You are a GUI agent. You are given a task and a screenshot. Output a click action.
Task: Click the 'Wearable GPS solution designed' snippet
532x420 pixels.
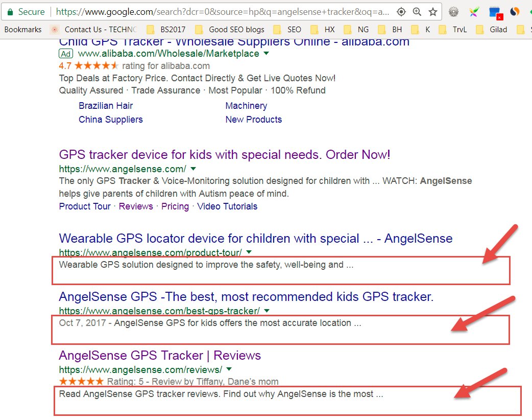206,265
